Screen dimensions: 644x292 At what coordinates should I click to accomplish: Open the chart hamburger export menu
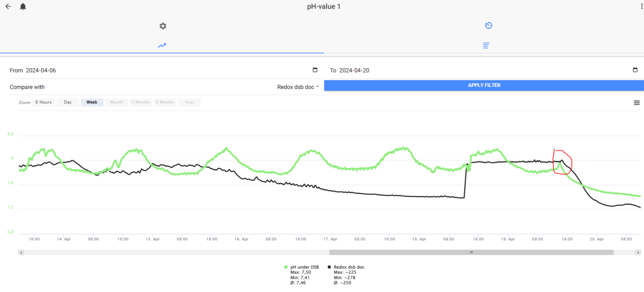coord(636,103)
